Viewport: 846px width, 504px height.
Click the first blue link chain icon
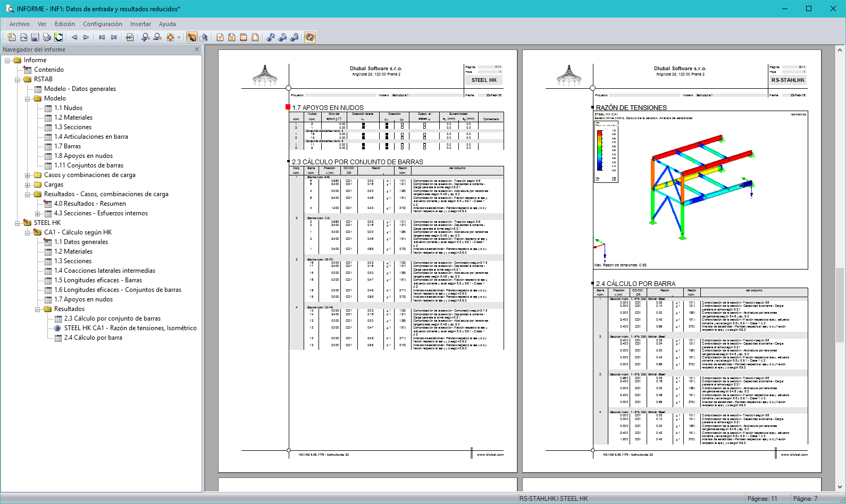coord(271,37)
